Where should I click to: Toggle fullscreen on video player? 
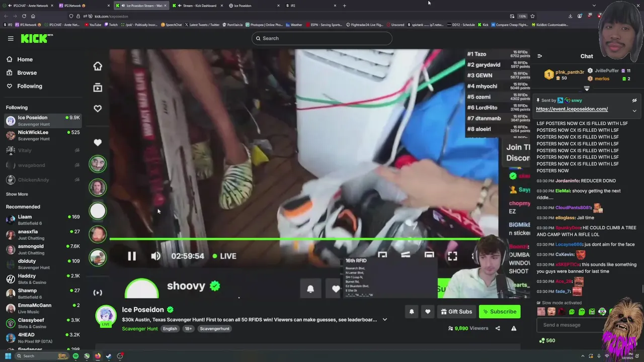pyautogui.click(x=452, y=256)
